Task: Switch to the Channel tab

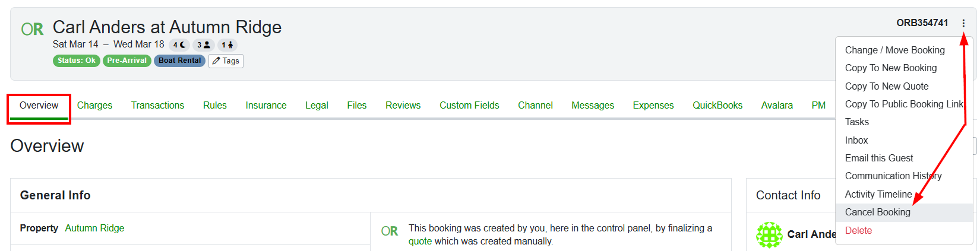Action: click(535, 106)
